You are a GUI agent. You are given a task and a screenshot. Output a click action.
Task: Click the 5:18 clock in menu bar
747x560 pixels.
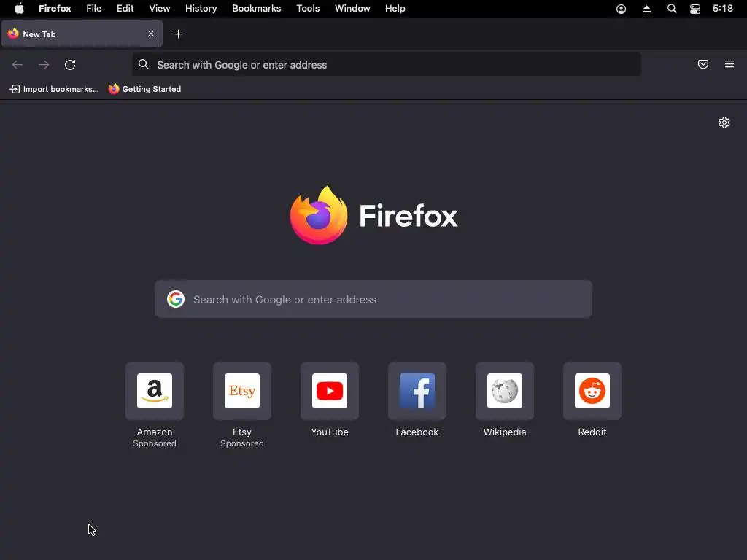(x=723, y=9)
